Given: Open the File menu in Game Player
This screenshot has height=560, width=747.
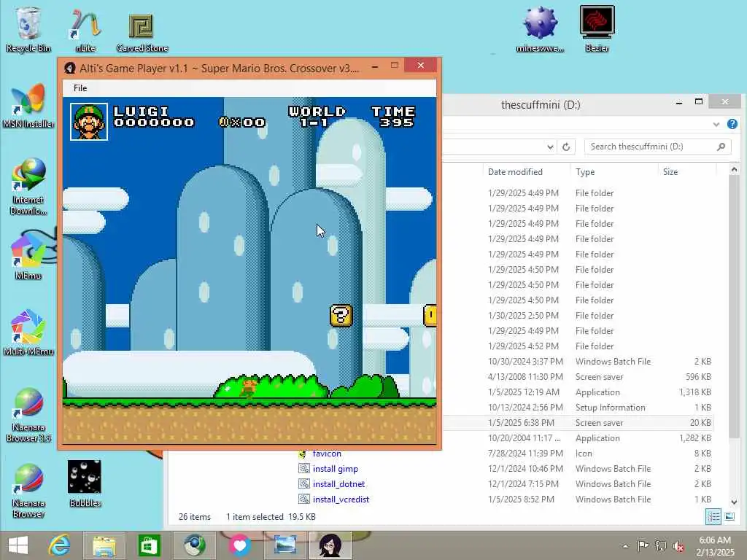Looking at the screenshot, I should point(80,88).
